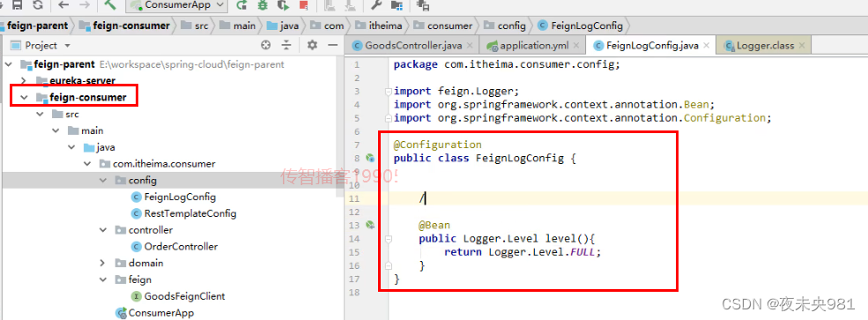Click the last toolbar icon after Project Structure
The width and height of the screenshot is (868, 320).
(423, 5)
